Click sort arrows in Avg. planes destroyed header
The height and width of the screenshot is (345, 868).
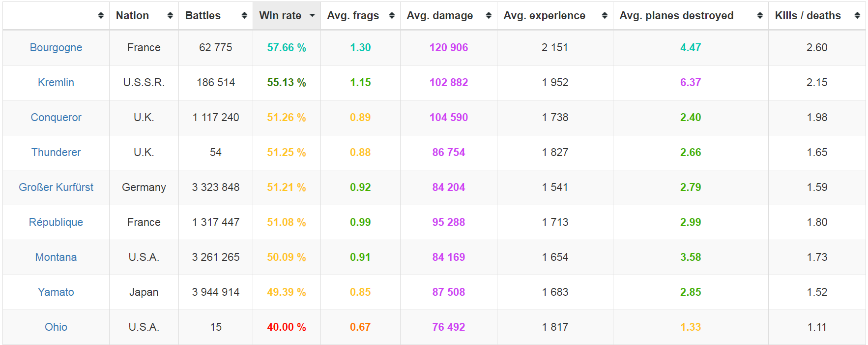(x=760, y=16)
